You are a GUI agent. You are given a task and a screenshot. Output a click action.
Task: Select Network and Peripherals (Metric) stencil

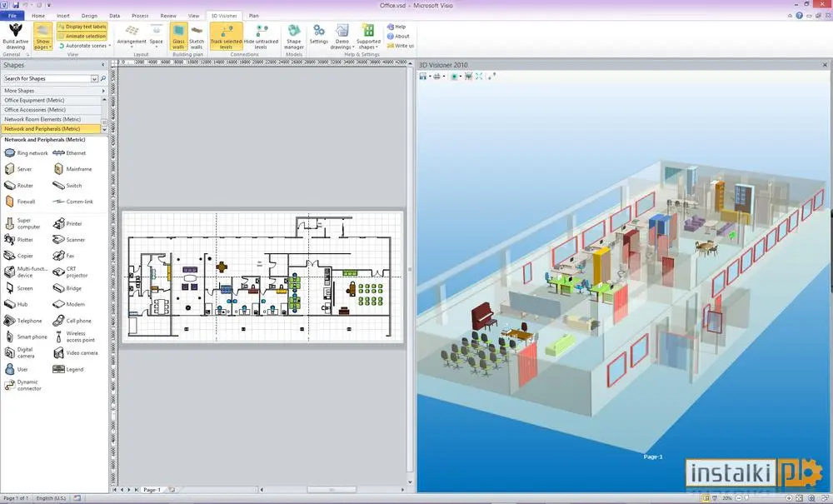point(51,129)
